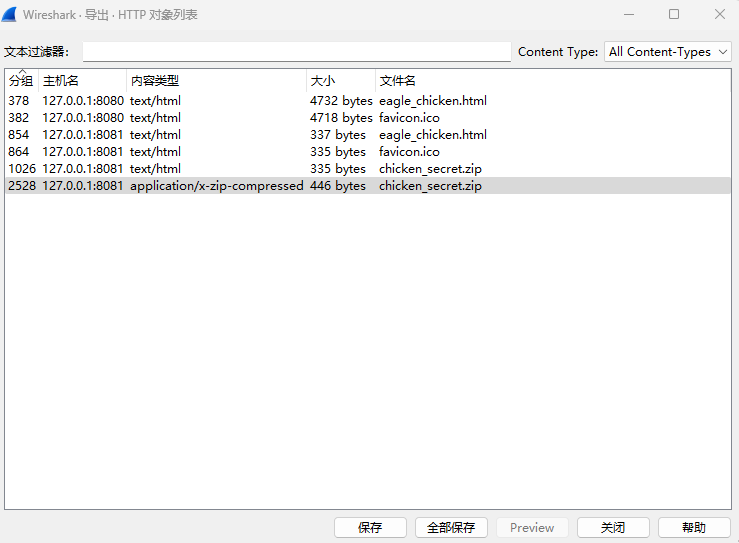Open the All Content-Types dropdown
This screenshot has width=739, height=543.
tap(668, 51)
